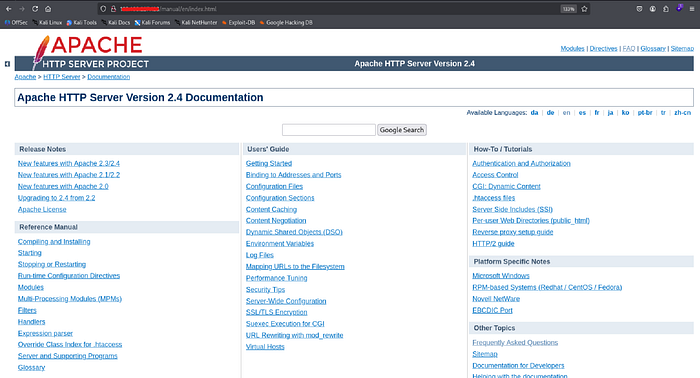Viewport: 700px width, 378px height.
Task: Open the Firefox account icon
Action: pos(653,9)
